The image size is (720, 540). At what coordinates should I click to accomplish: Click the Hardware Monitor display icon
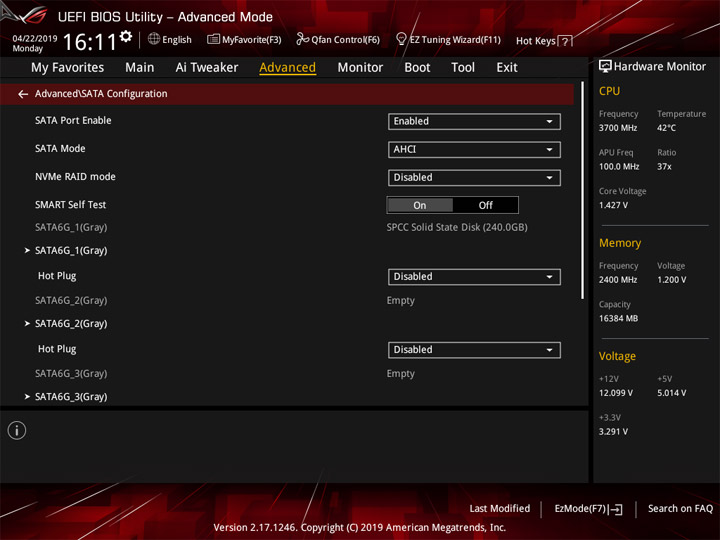coord(605,67)
